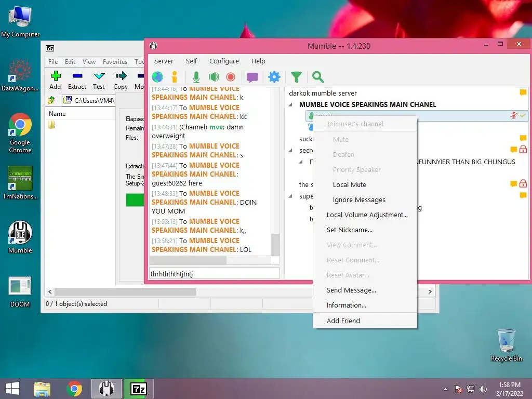This screenshot has height=399, width=532.
Task: Click the purple comment bubble icon
Action: [x=252, y=77]
